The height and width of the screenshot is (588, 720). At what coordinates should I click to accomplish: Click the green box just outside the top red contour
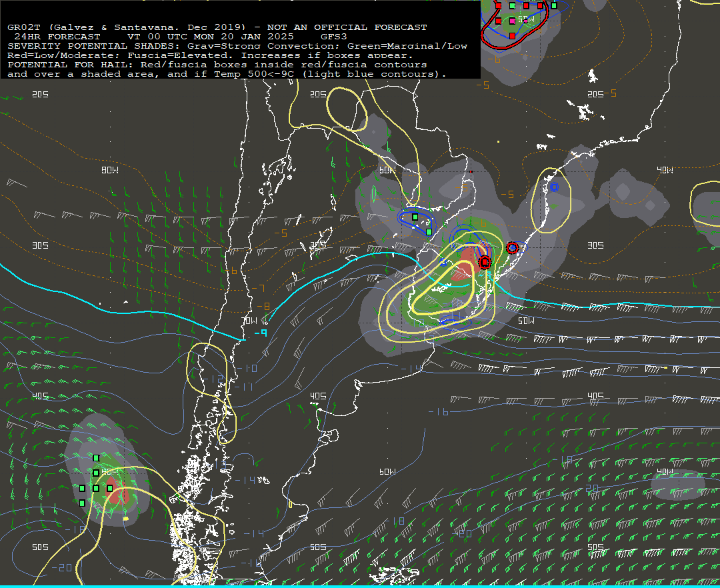tap(554, 6)
